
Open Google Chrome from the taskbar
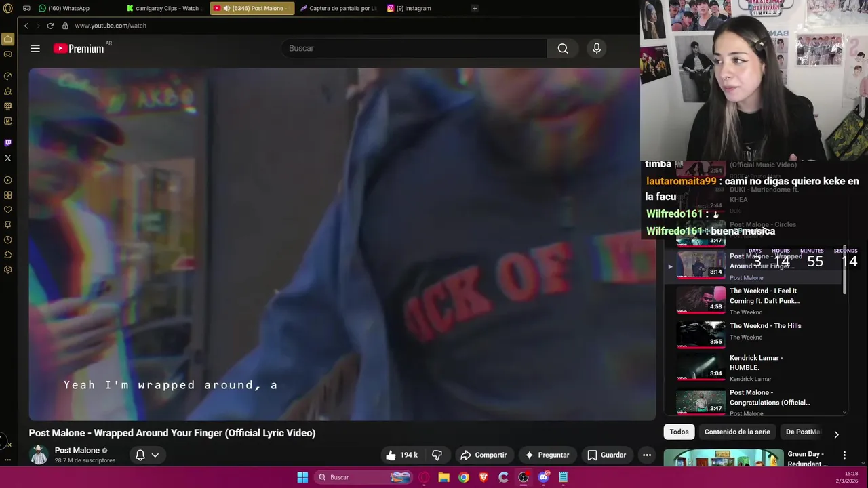464,477
